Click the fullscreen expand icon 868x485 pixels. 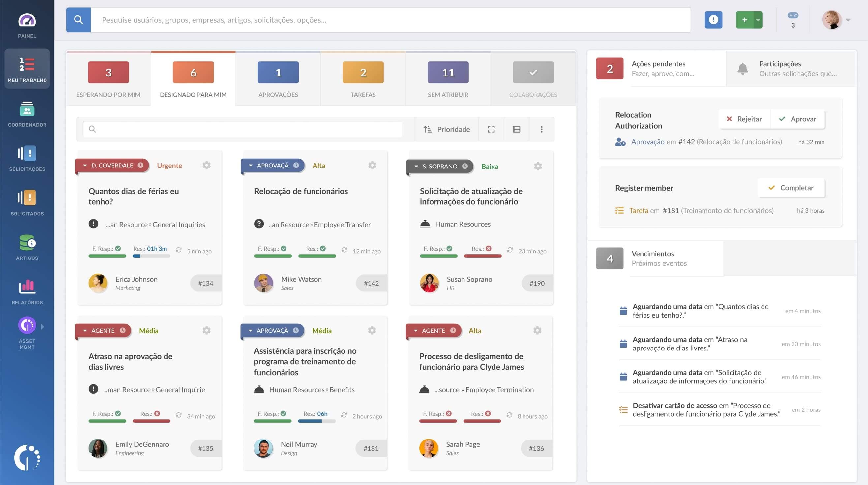(491, 129)
